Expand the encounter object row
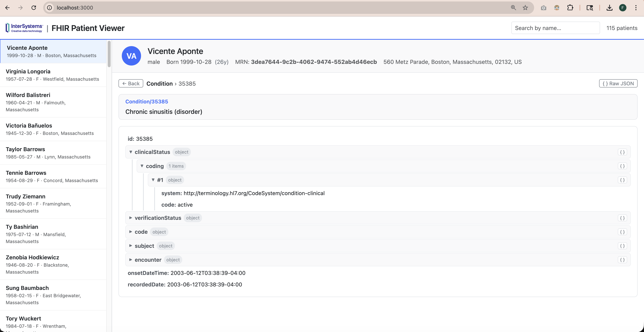 pyautogui.click(x=130, y=260)
